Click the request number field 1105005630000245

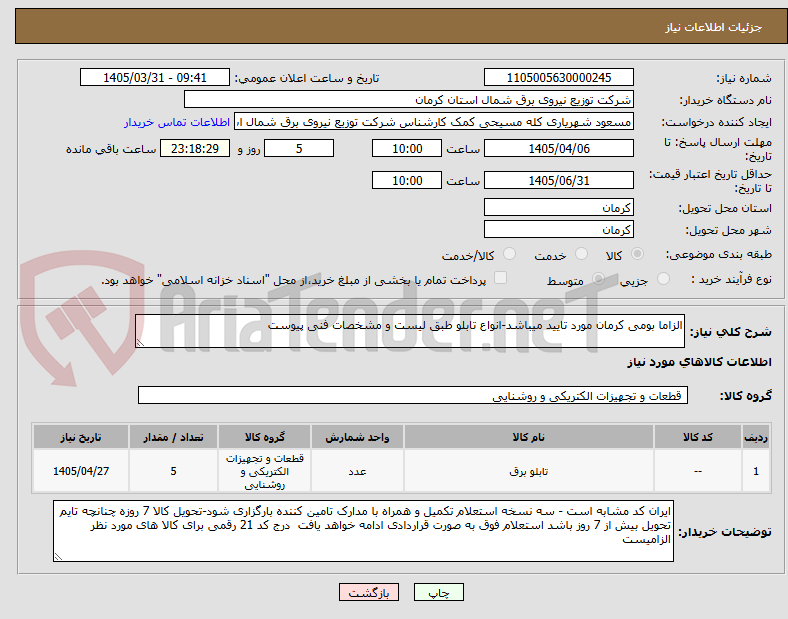[559, 77]
